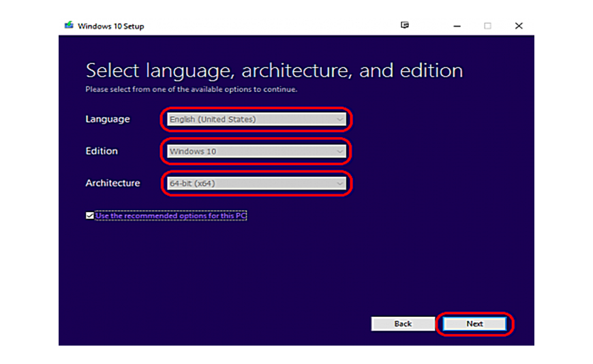This screenshot has width=593, height=364.
Task: Uncheck the recommended options checkbox
Action: [89, 215]
